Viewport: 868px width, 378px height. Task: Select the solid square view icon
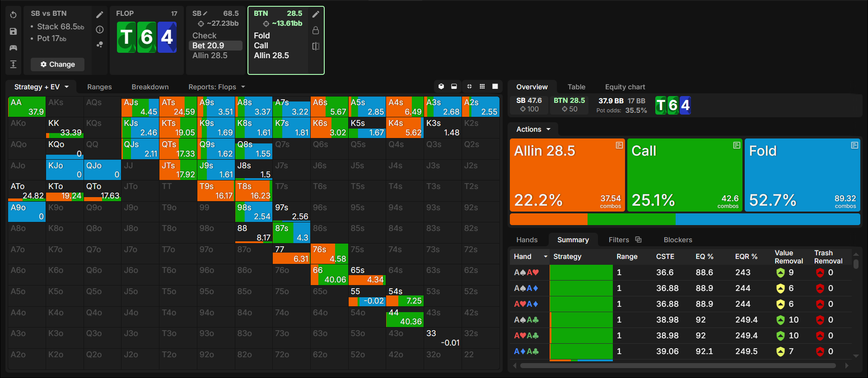pyautogui.click(x=495, y=86)
